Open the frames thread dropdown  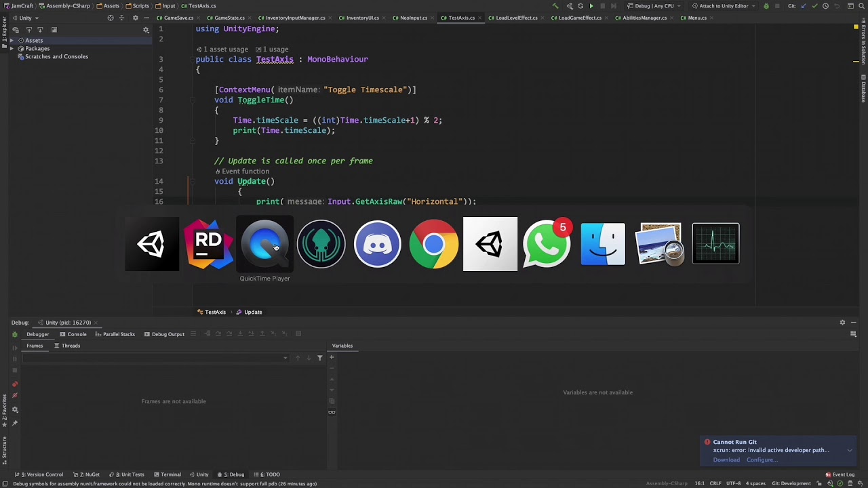(x=155, y=358)
